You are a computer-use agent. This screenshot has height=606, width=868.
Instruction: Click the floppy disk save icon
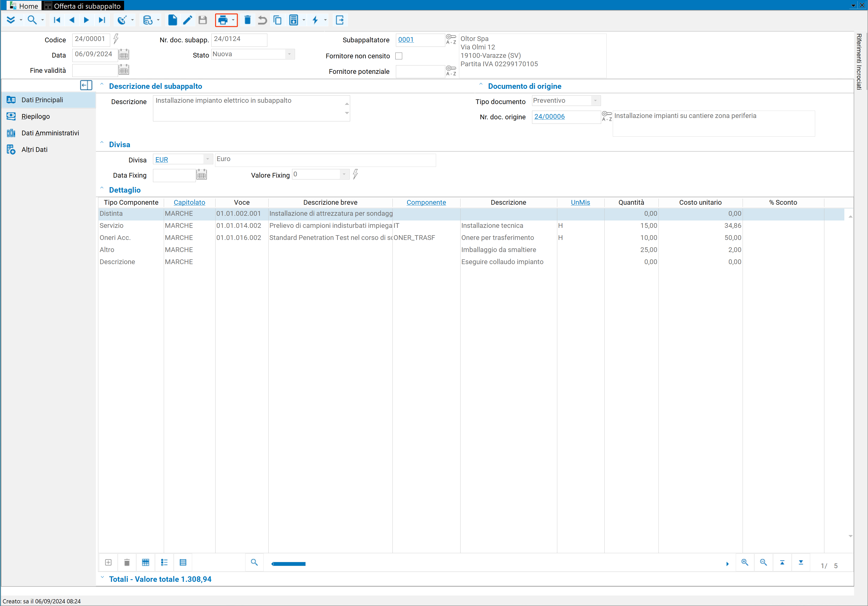[203, 20]
